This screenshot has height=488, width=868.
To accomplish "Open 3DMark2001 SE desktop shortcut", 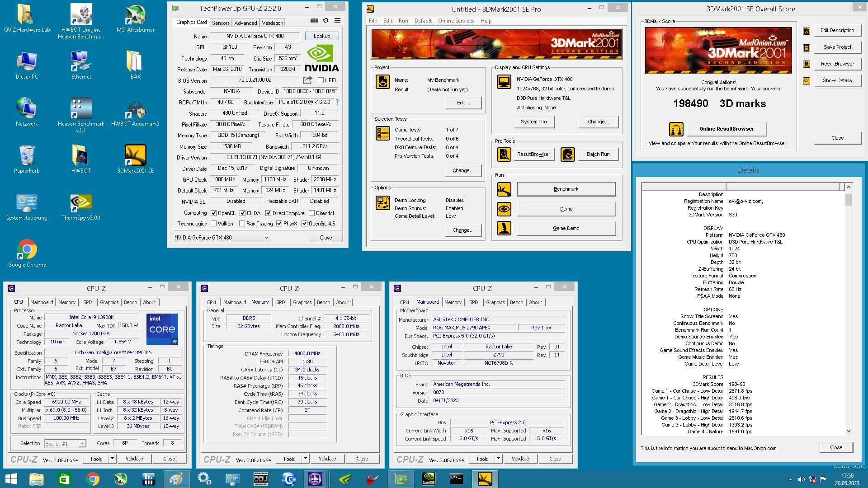I will [x=135, y=160].
